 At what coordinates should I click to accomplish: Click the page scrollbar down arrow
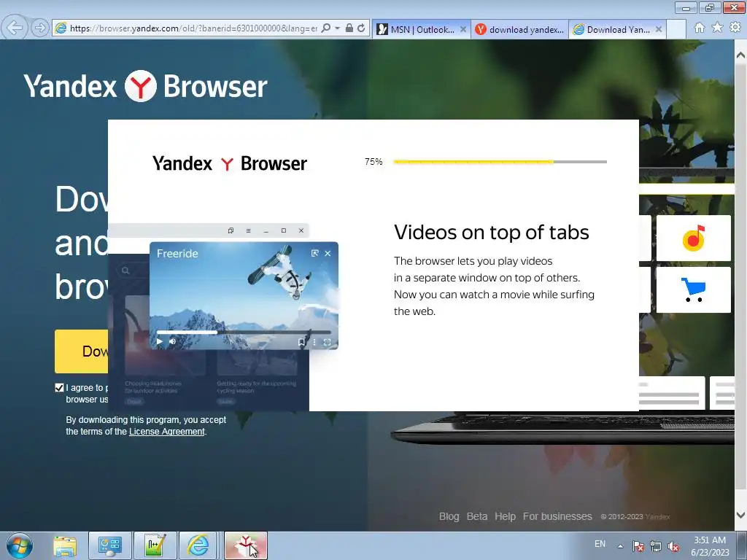pyautogui.click(x=740, y=516)
